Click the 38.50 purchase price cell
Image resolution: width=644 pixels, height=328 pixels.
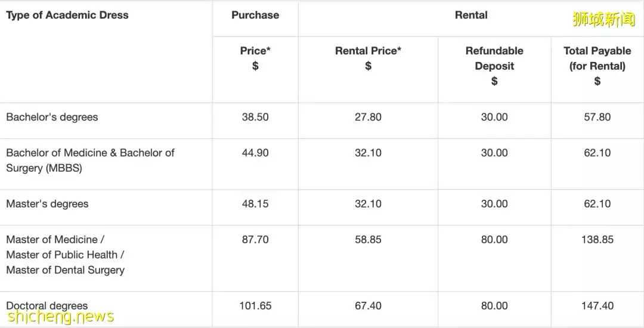255,117
